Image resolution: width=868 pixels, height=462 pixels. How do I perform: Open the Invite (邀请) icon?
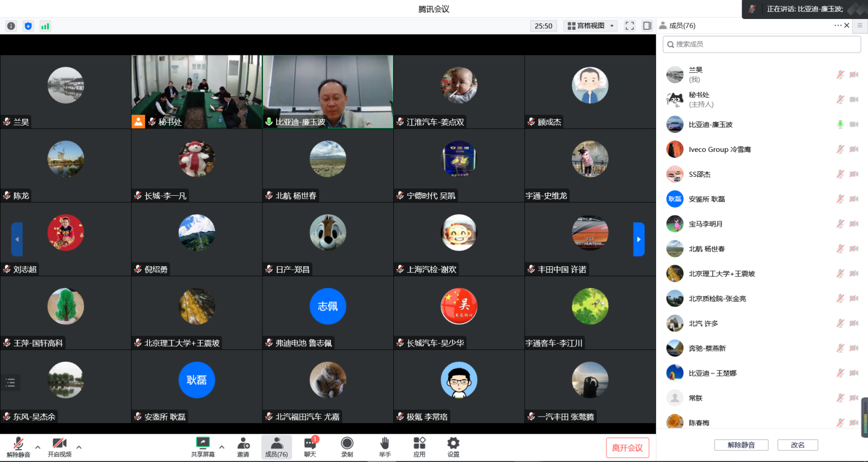[243, 447]
